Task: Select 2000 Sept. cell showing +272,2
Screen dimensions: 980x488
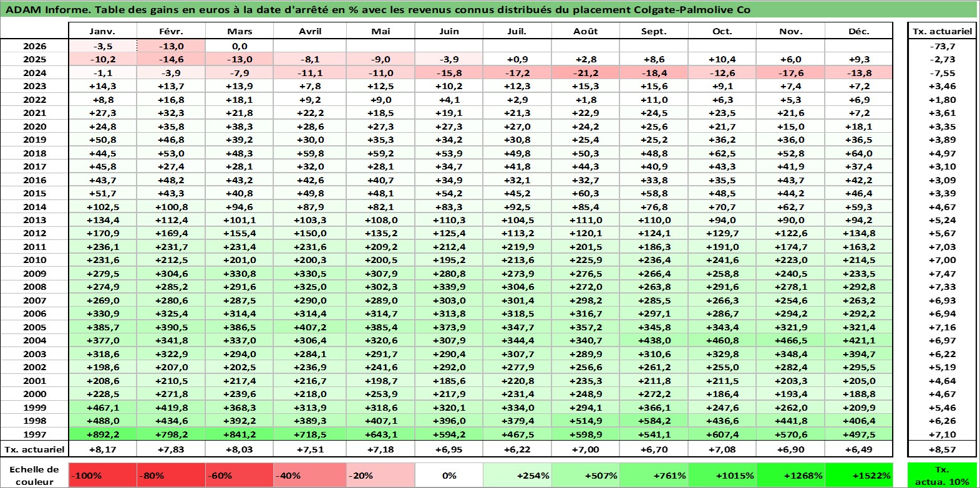Action: (654, 394)
